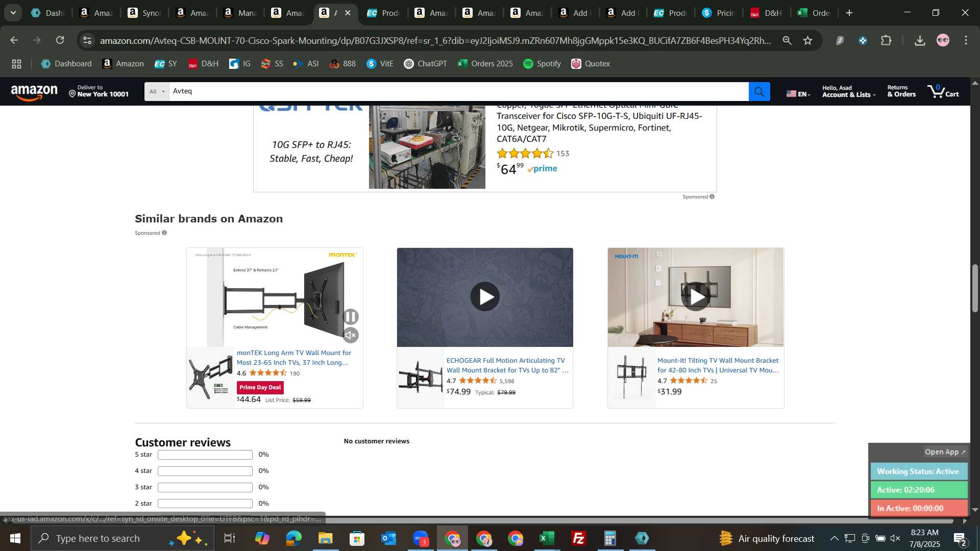Click the Amazon logo home link
980x551 pixels.
34,92
